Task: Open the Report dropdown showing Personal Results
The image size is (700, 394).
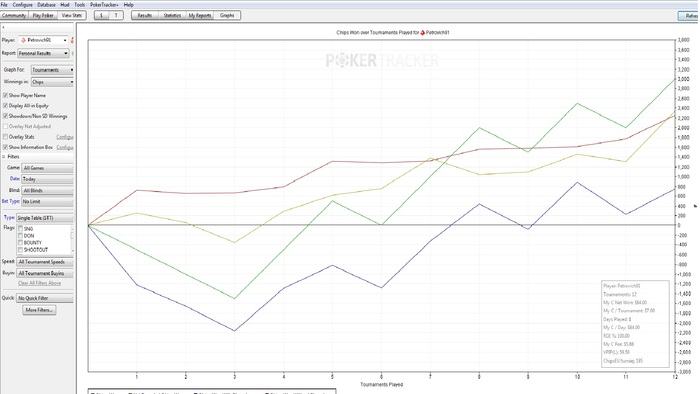Action: tap(43, 53)
